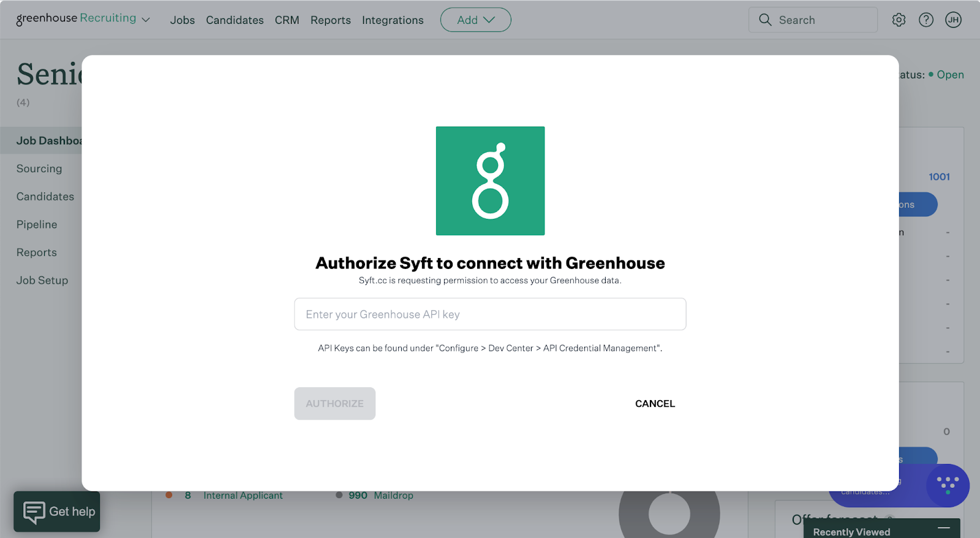Image resolution: width=980 pixels, height=538 pixels.
Task: Select Job Setup in the sidebar
Action: (42, 280)
